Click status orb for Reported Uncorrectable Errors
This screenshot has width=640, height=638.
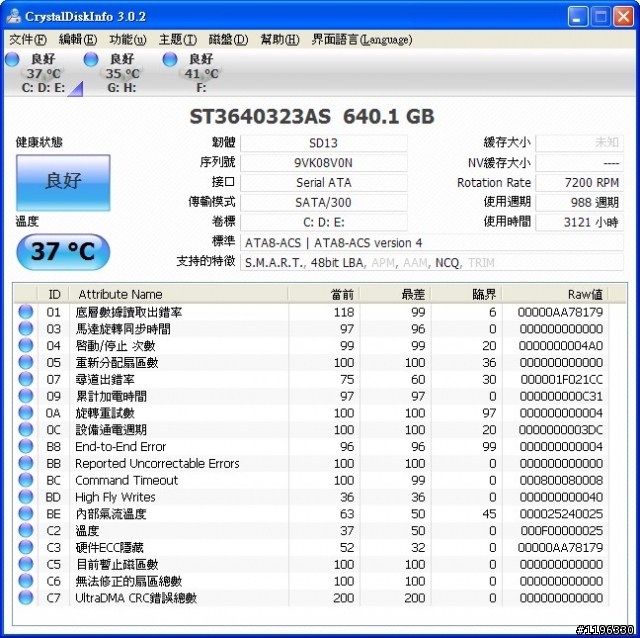(x=26, y=463)
